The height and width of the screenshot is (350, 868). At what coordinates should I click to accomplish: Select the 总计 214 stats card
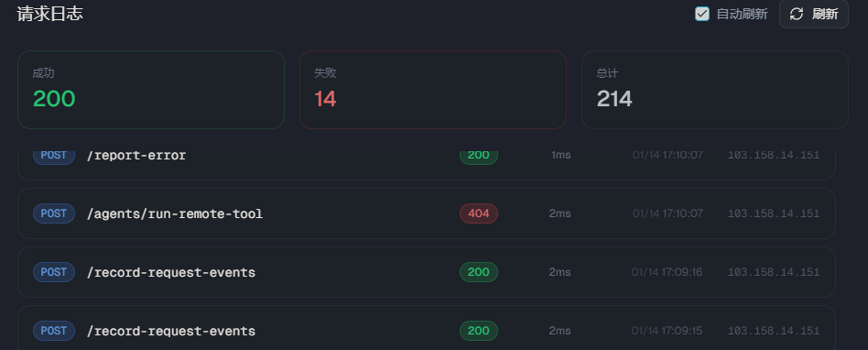pos(715,90)
